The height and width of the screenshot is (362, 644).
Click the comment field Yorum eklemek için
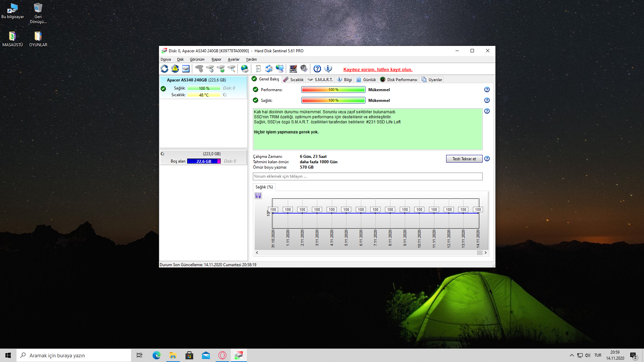(x=368, y=176)
